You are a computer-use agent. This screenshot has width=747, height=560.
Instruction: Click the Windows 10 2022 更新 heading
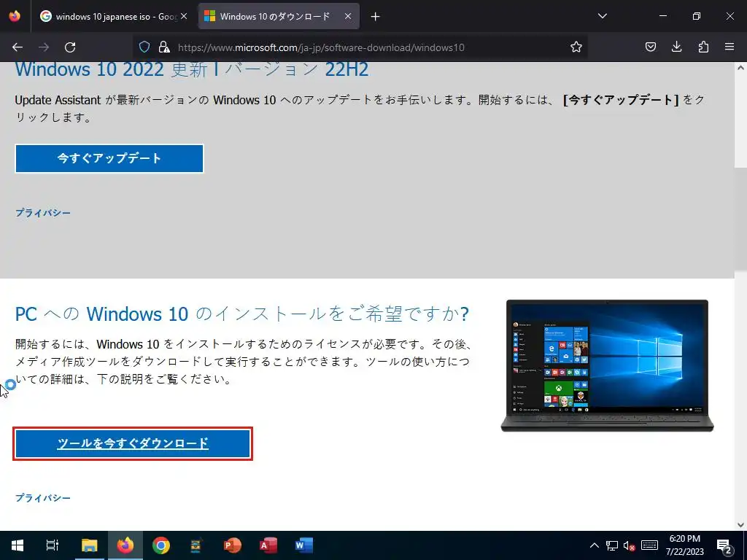tap(192, 69)
